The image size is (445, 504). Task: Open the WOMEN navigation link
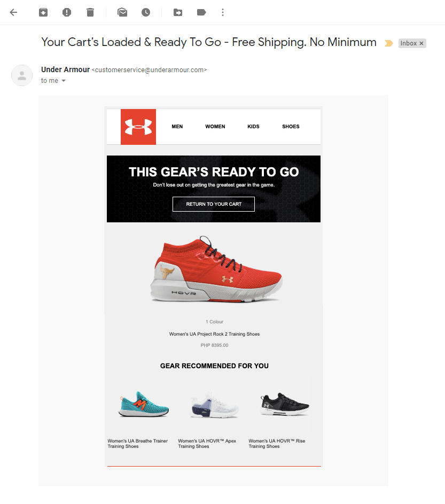click(x=215, y=127)
